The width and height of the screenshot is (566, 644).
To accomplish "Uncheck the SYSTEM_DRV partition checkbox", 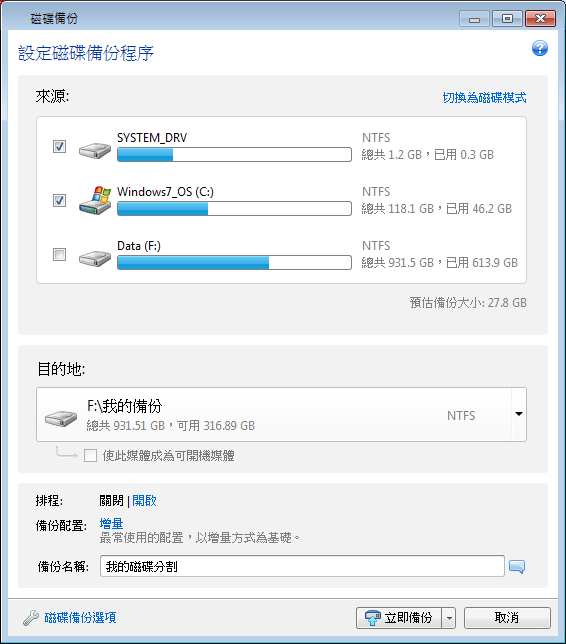I will coord(60,146).
